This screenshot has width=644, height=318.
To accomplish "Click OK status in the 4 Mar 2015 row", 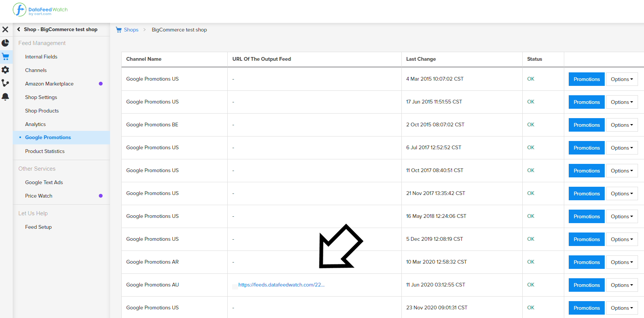I will click(531, 79).
